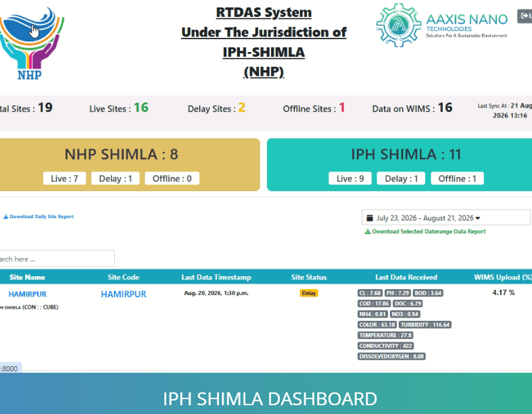
Task: Click the logout button top right
Action: (525, 16)
